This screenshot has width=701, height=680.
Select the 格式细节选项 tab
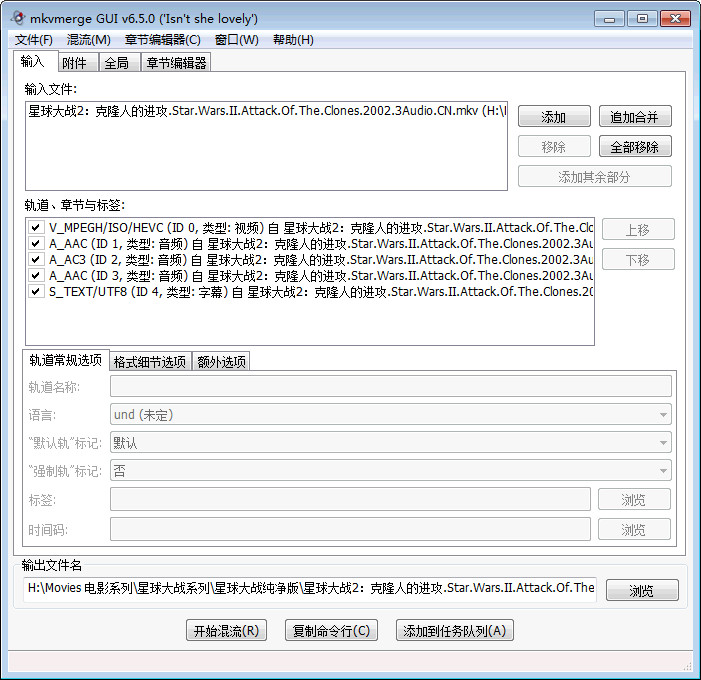coord(149,362)
